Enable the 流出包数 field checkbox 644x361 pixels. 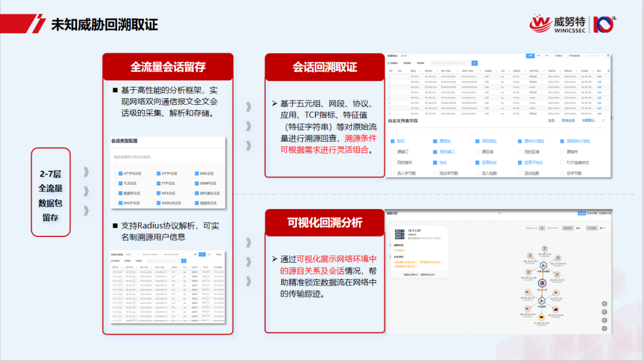pyautogui.click(x=519, y=173)
